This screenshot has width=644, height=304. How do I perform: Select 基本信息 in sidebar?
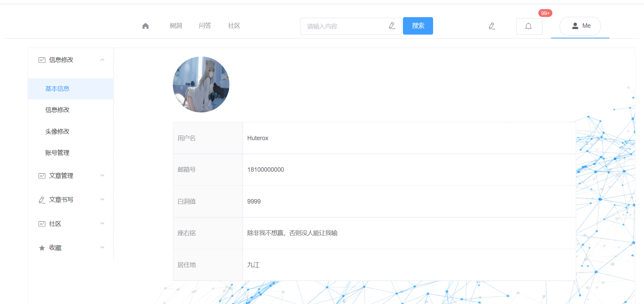pyautogui.click(x=71, y=89)
